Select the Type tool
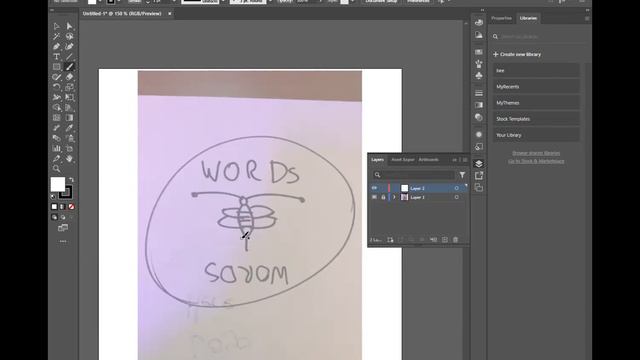Image resolution: width=640 pixels, height=360 pixels. pos(57,57)
